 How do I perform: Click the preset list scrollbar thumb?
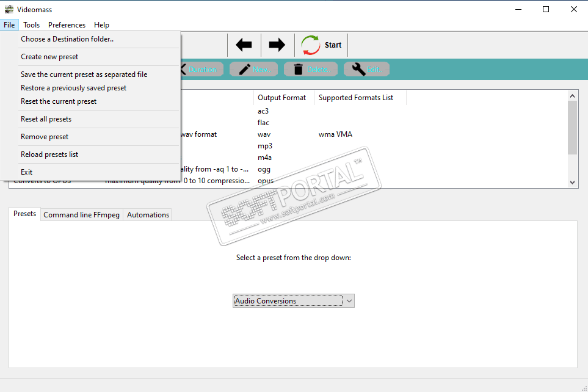(x=572, y=128)
